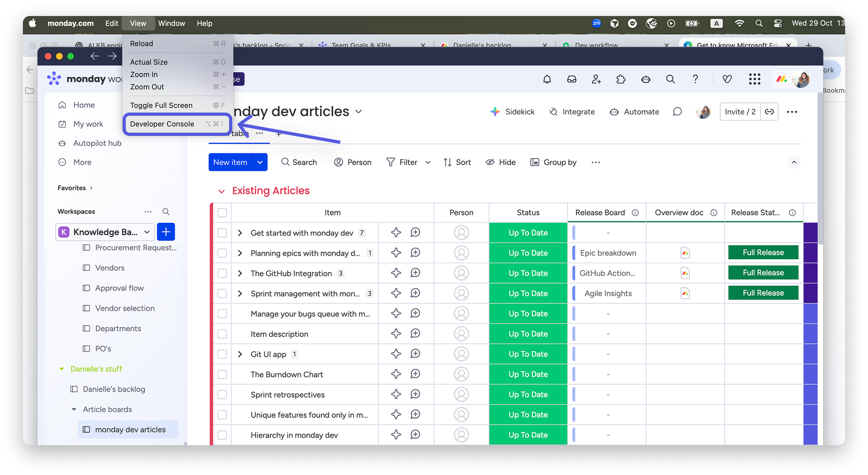
Task: Collapse the board header with the up chevron
Action: click(794, 162)
